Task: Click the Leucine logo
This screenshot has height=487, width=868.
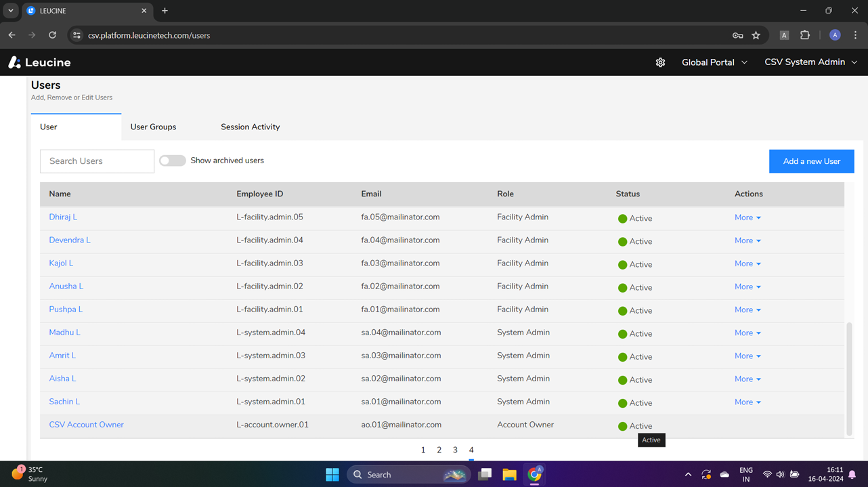Action: click(x=39, y=62)
